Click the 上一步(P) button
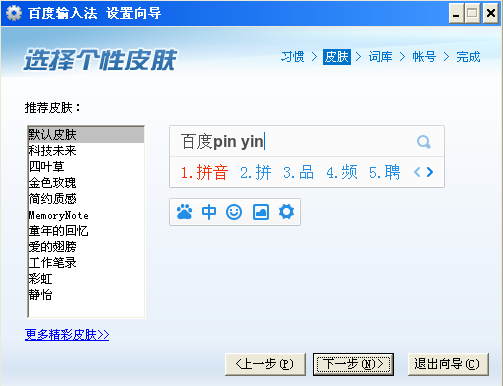This screenshot has height=386, width=503. [x=265, y=364]
